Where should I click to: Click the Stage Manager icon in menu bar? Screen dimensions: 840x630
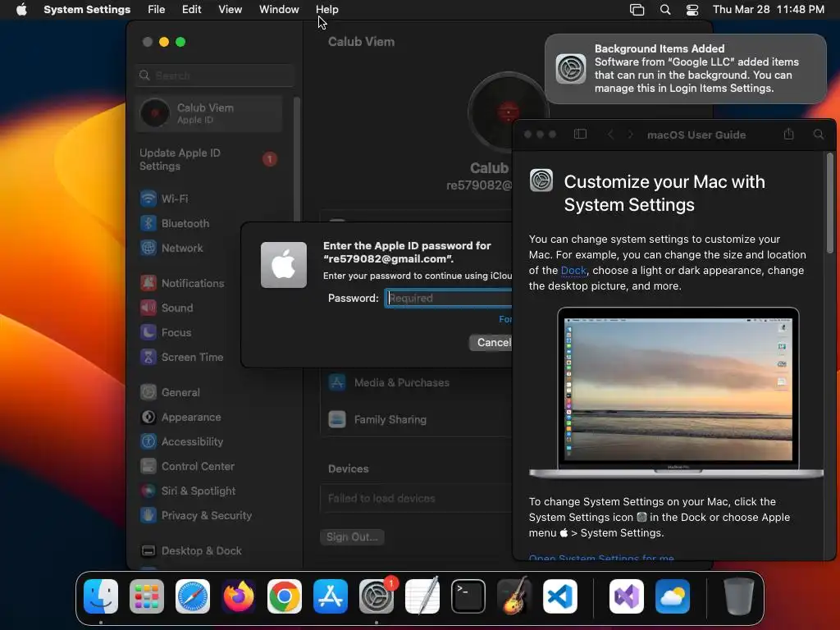(637, 9)
